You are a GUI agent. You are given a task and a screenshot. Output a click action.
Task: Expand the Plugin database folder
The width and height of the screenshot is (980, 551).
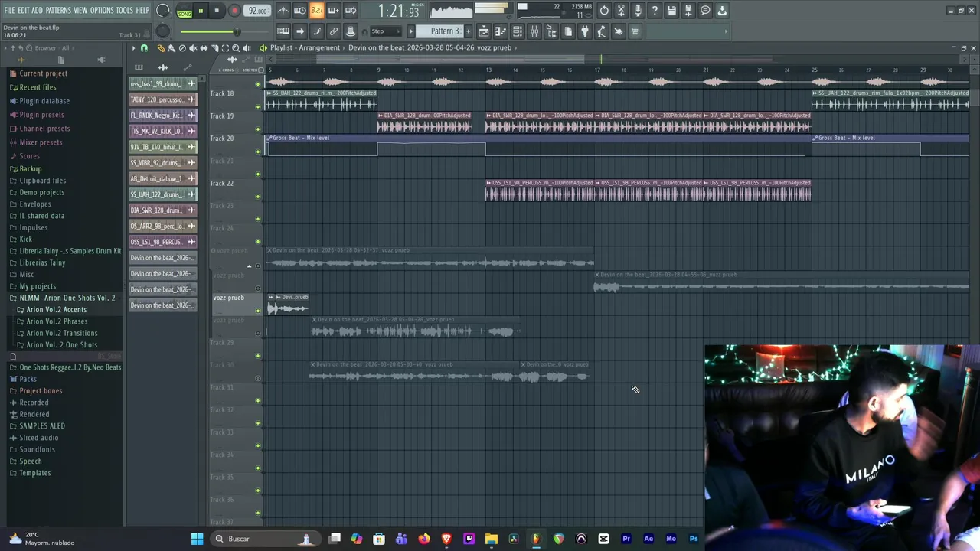(44, 101)
